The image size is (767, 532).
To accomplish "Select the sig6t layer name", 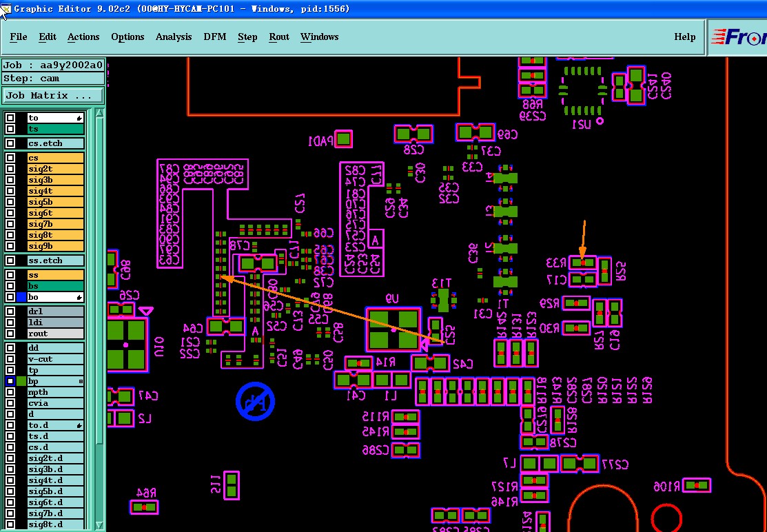I will click(56, 213).
